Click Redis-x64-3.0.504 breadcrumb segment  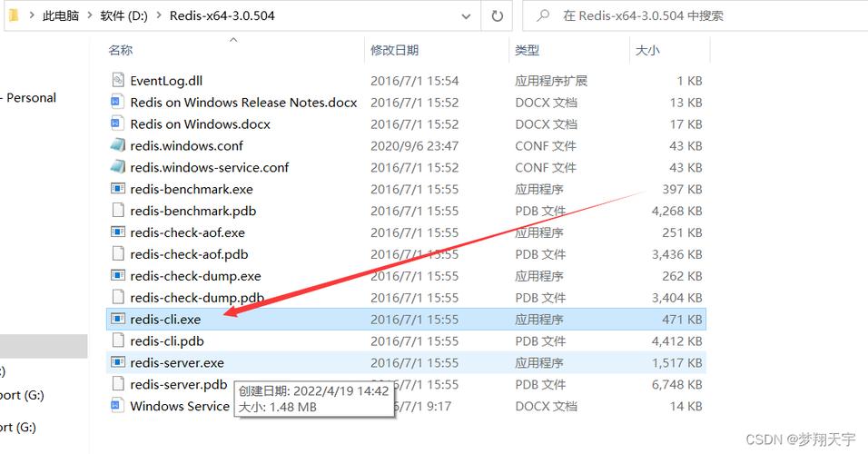(222, 15)
